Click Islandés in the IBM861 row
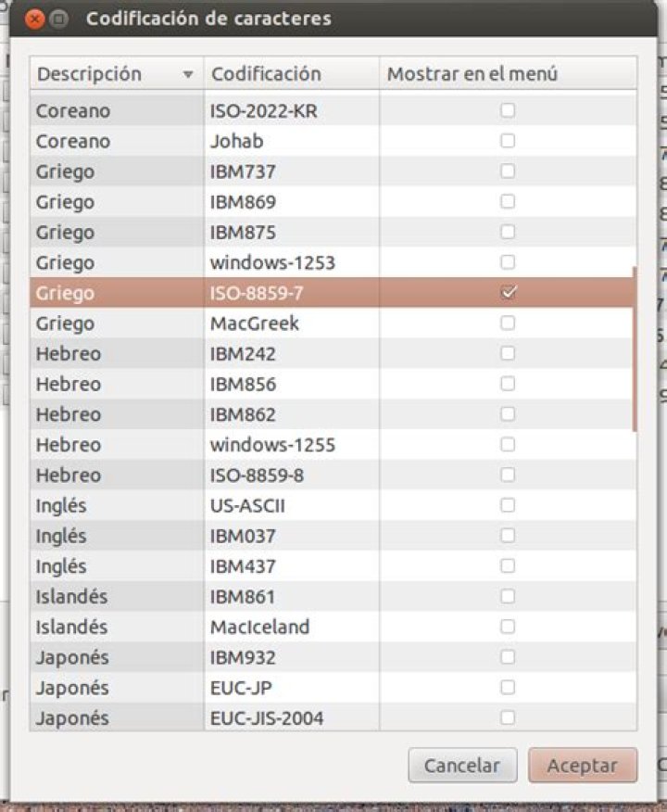 [x=71, y=597]
